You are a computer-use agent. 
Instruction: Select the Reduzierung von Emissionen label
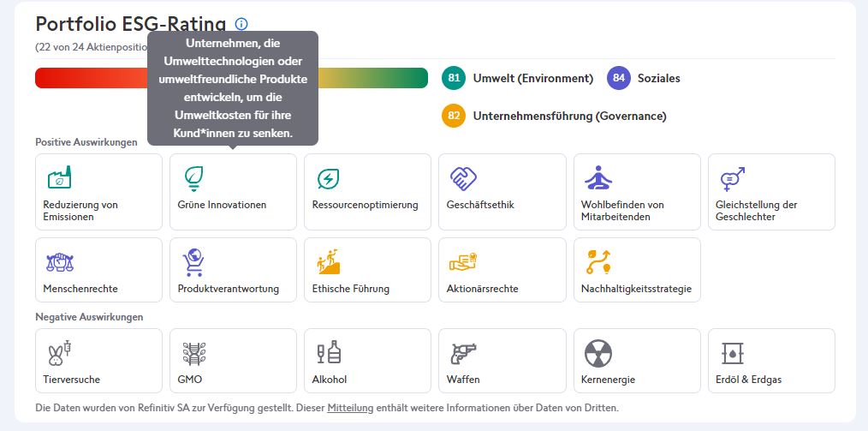[80, 211]
